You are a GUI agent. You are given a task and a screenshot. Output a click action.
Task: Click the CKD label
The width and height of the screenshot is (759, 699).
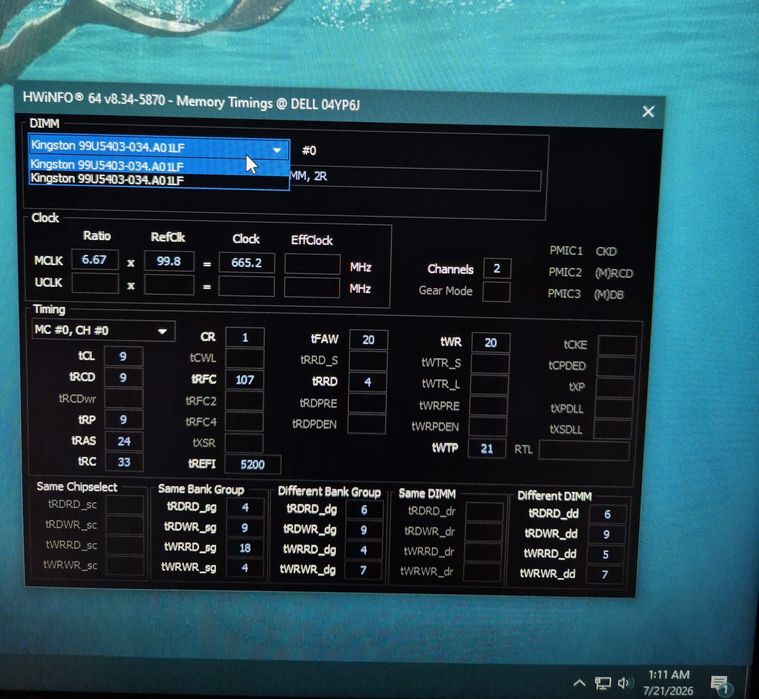tap(606, 252)
